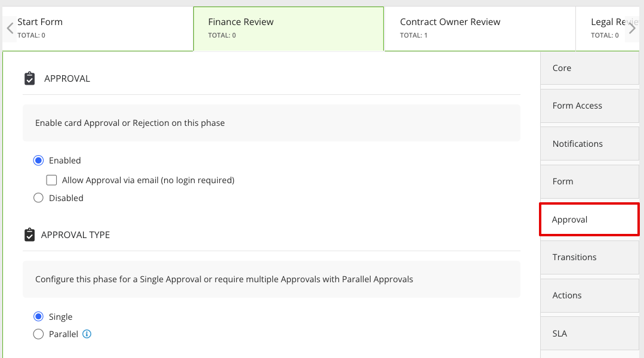
Task: Select the Enabled approval radio button
Action: tap(38, 160)
